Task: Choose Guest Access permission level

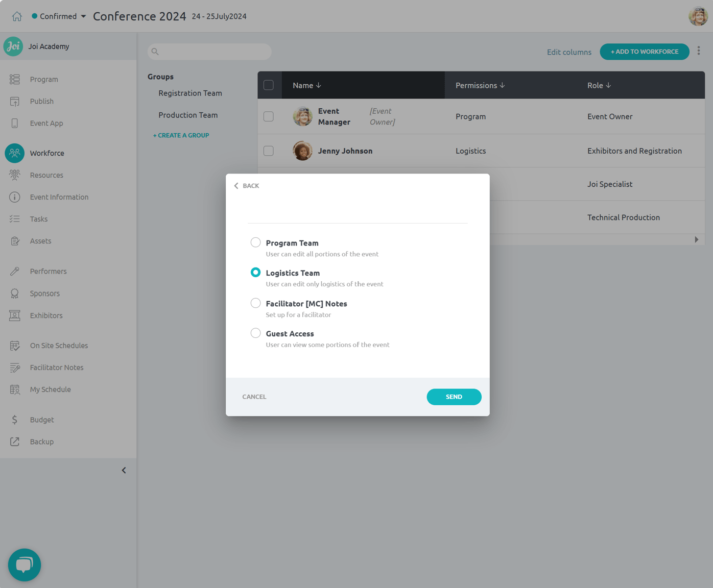Action: click(255, 333)
